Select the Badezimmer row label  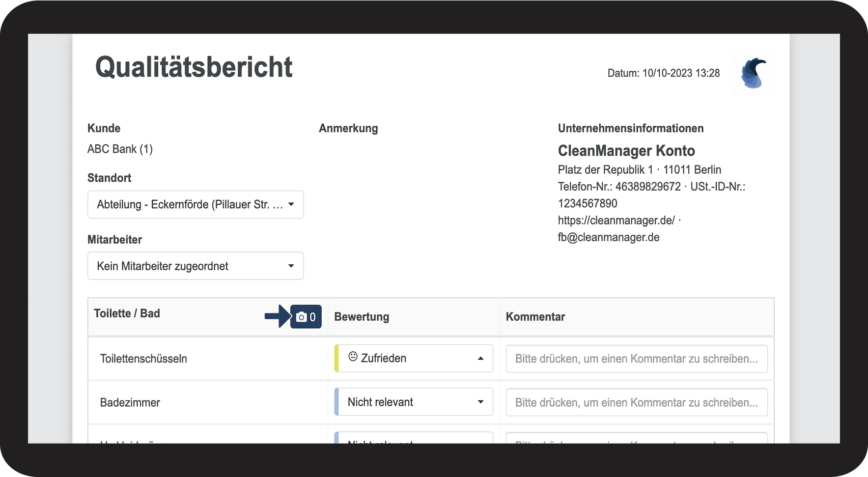130,402
